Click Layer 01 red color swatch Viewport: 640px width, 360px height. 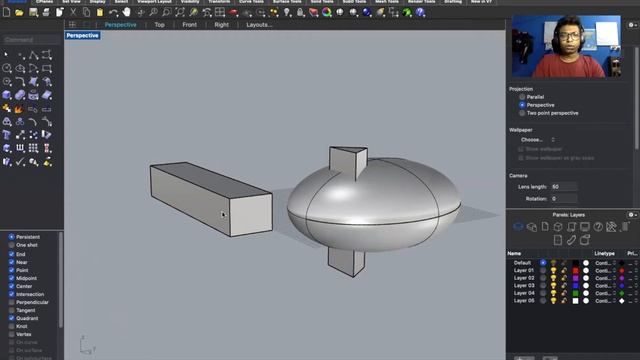click(x=576, y=271)
